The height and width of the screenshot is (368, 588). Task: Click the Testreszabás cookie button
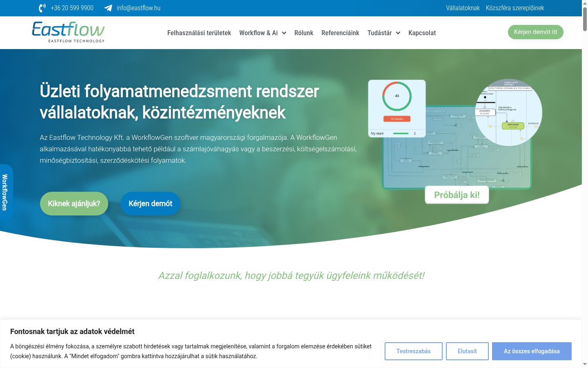(414, 351)
